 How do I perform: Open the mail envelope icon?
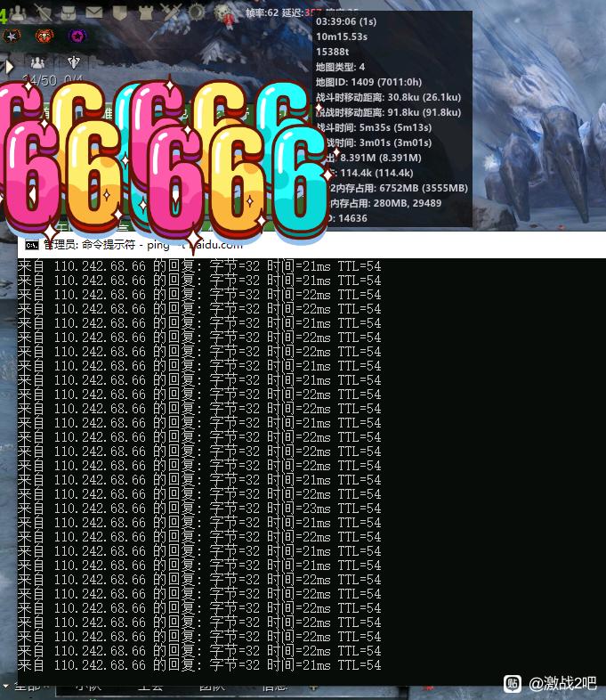pyautogui.click(x=94, y=13)
